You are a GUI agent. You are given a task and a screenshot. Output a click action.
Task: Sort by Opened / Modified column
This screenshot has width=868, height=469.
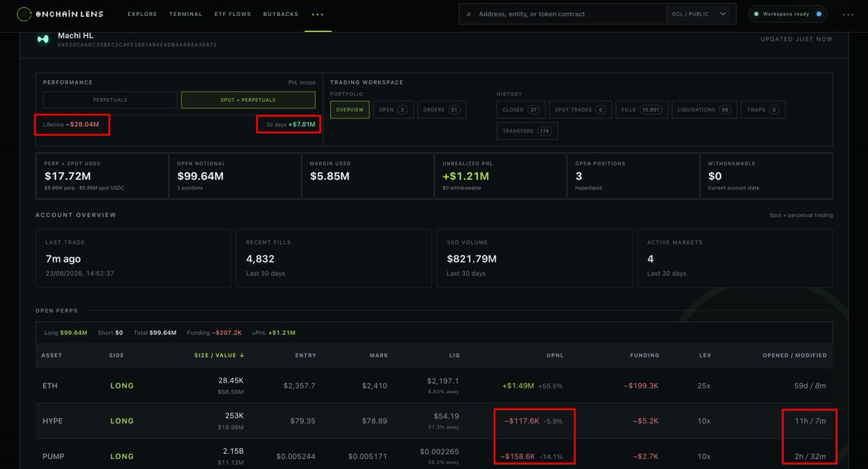pos(794,355)
